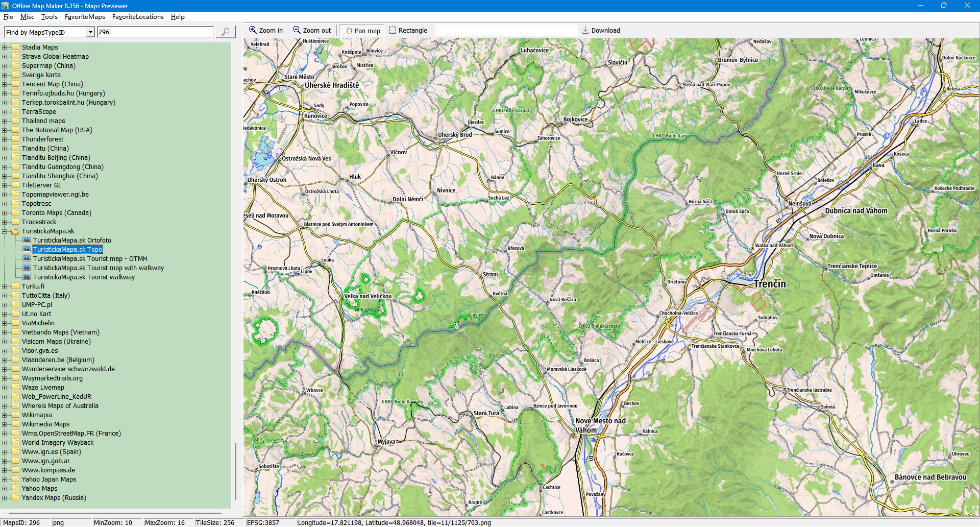Open the Find by MapsTypeID dropdown
Image resolution: width=980 pixels, height=527 pixels.
tap(90, 32)
